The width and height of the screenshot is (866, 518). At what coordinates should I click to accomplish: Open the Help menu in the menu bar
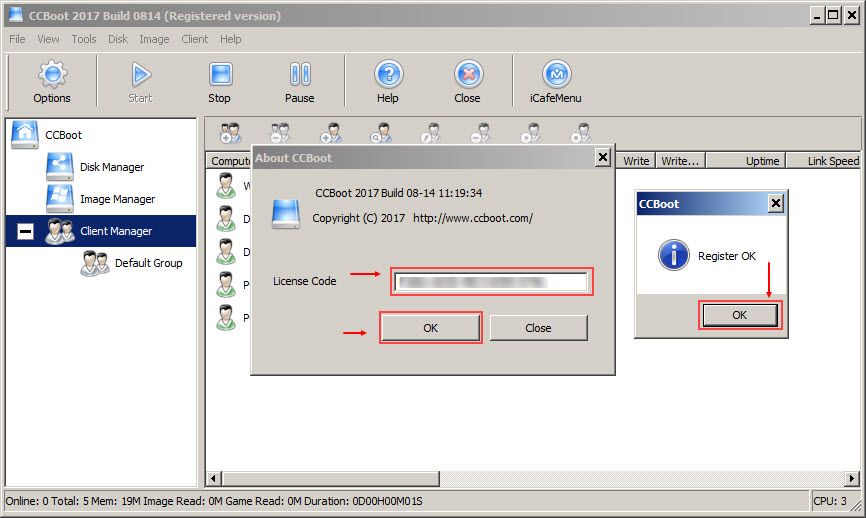pyautogui.click(x=230, y=39)
